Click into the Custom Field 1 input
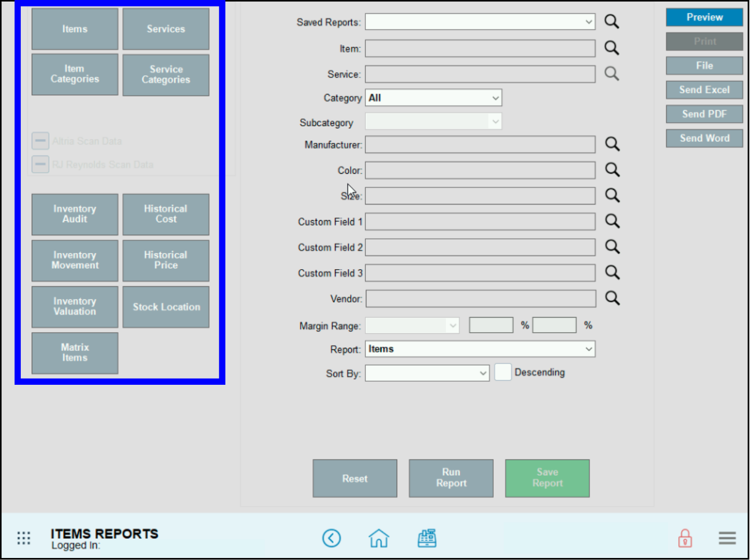 [480, 222]
